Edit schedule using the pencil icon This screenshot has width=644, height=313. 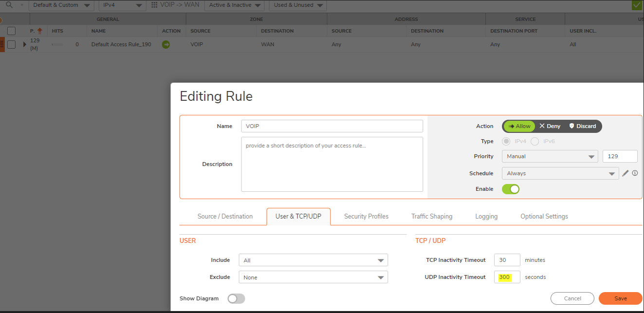(x=626, y=173)
